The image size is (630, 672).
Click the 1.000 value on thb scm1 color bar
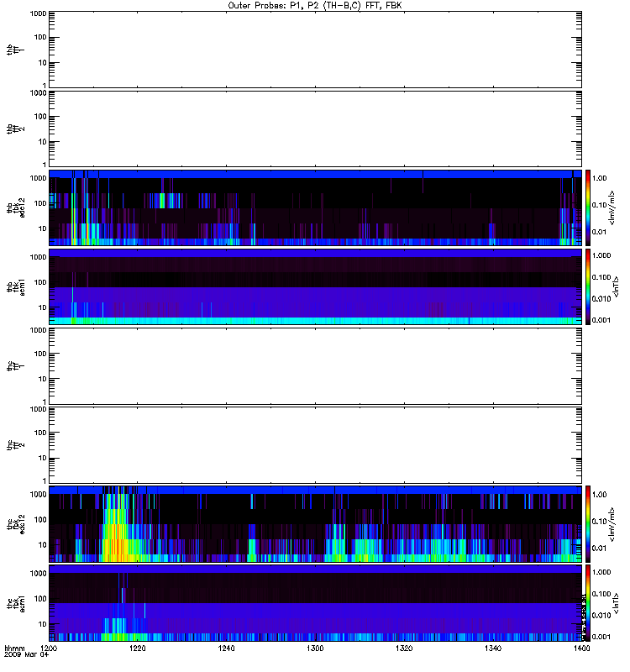(x=601, y=255)
